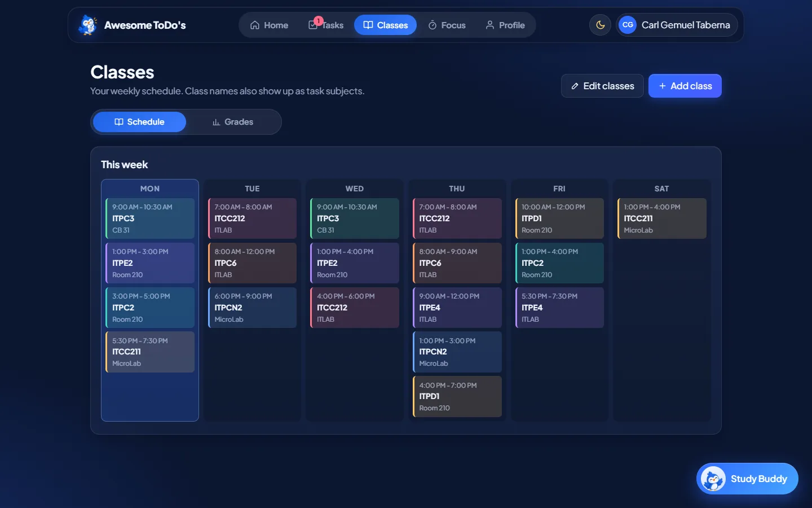Open the CG user avatar
The height and width of the screenshot is (508, 812).
pos(628,25)
